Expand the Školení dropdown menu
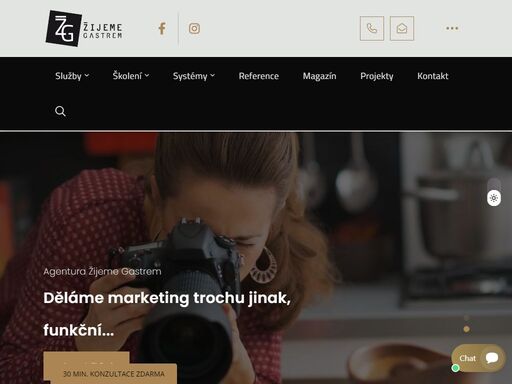This screenshot has height=384, width=512. [131, 76]
